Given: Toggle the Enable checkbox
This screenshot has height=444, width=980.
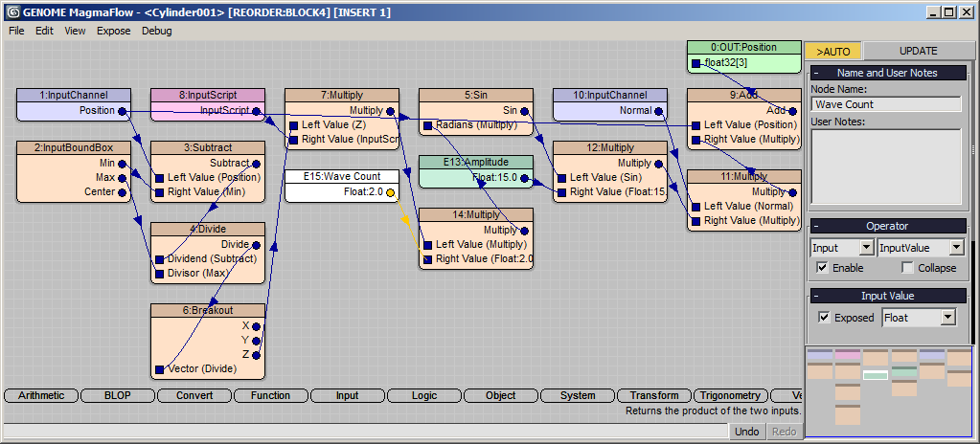Looking at the screenshot, I should coord(823,268).
